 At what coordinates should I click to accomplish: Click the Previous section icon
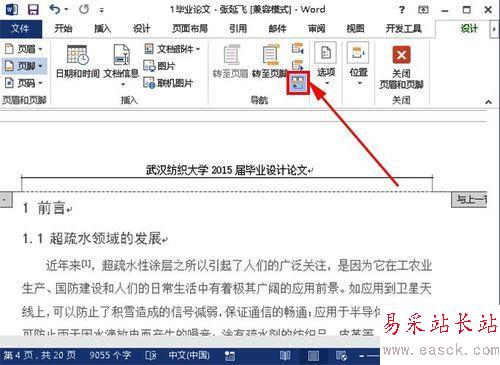point(297,49)
